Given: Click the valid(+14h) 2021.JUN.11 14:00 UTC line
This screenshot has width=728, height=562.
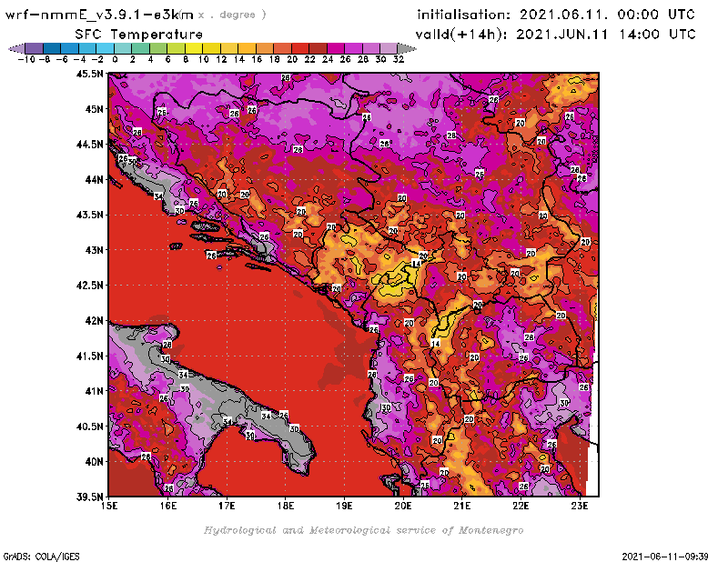Looking at the screenshot, I should 555,35.
